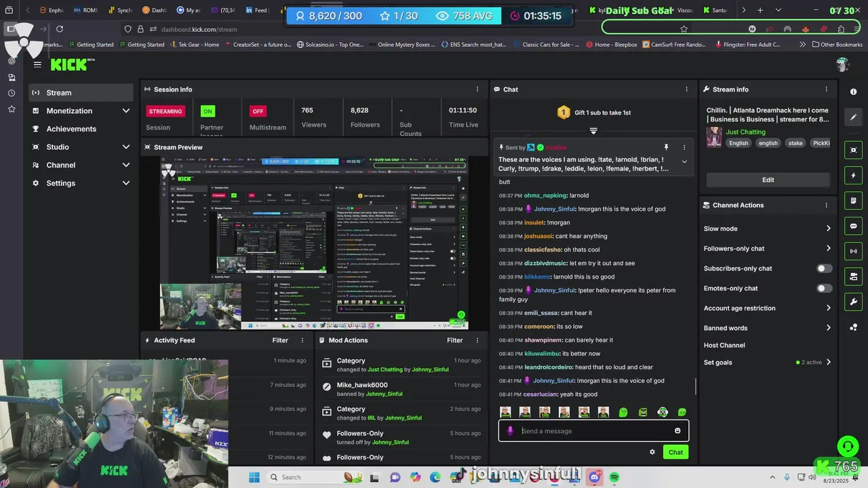This screenshot has width=868, height=488.
Task: Open the pinned message three-dot menu
Action: click(x=684, y=147)
